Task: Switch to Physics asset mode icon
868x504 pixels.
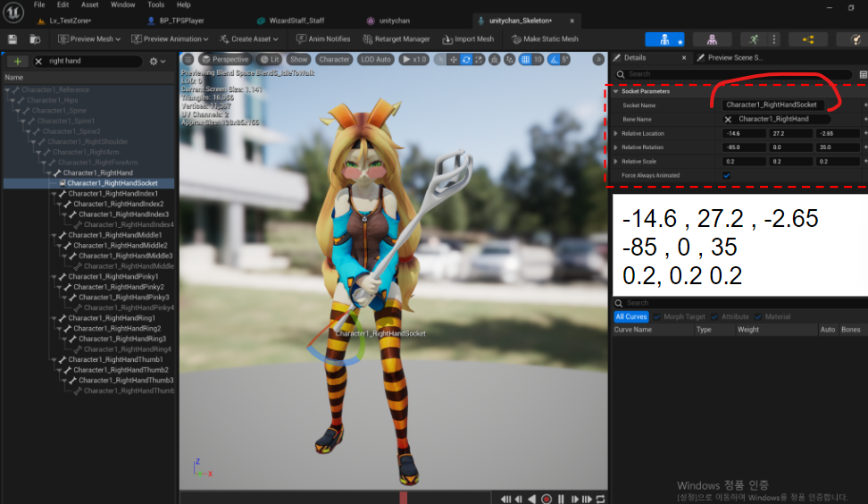Action: 855,39
